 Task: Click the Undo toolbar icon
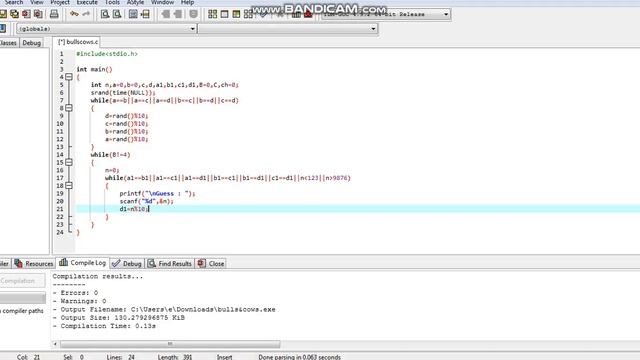(x=74, y=14)
